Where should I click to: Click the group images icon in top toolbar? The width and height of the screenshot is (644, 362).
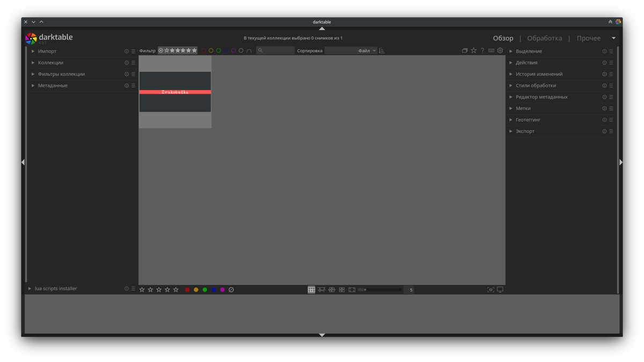pos(465,50)
